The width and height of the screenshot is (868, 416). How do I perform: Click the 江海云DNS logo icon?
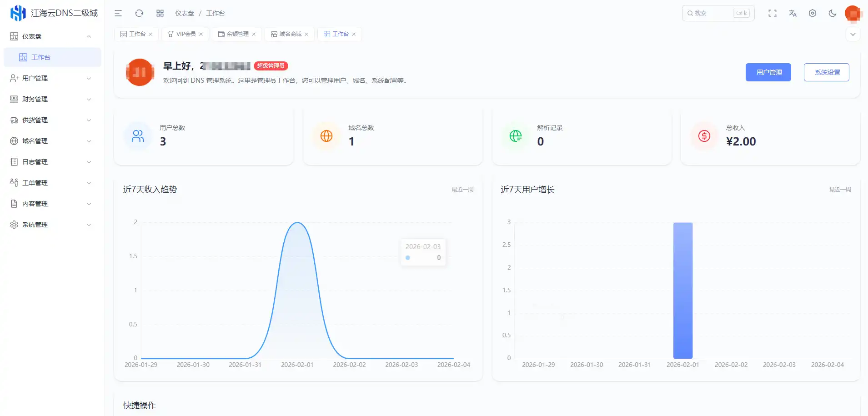point(17,13)
